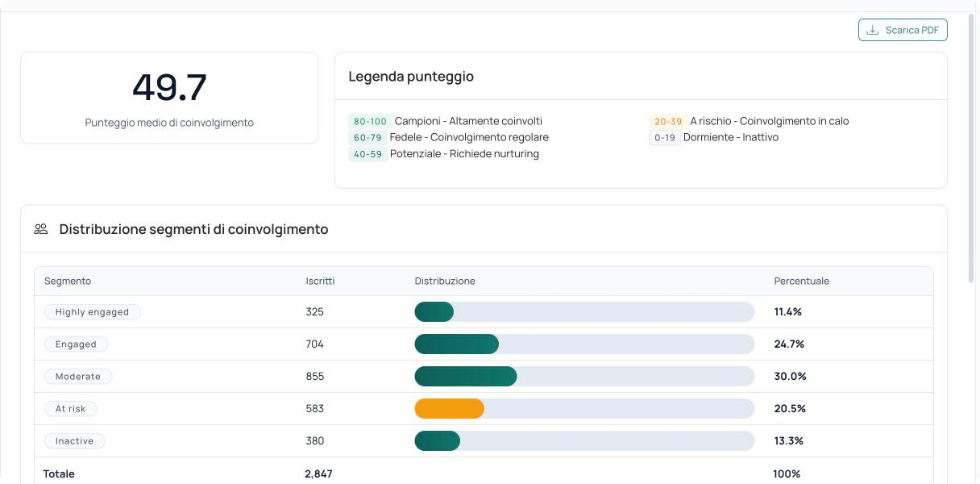Select the Inactive segment badge

point(74,441)
